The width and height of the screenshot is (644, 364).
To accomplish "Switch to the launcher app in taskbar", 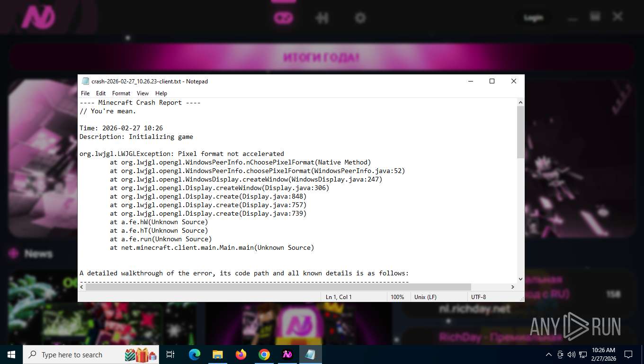I will click(x=287, y=355).
